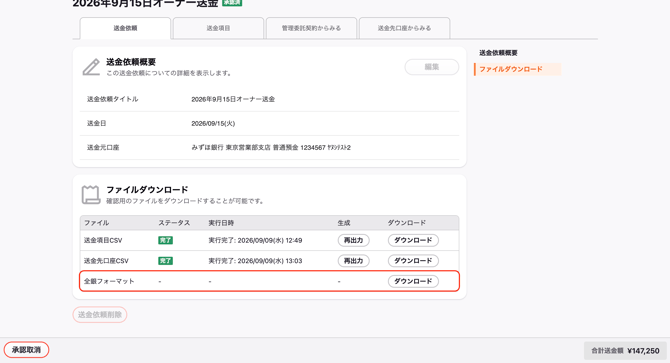Regenerate 送金項目CSV with 再出力

[353, 240]
